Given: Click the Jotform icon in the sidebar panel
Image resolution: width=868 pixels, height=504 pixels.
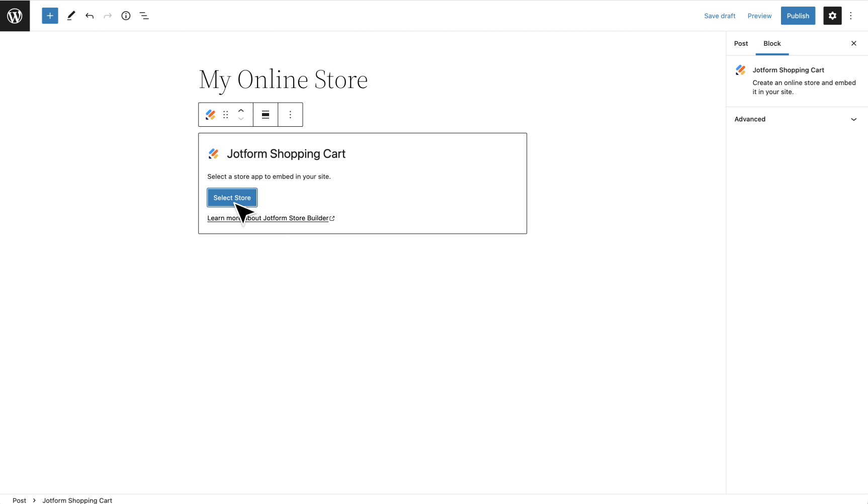Looking at the screenshot, I should pyautogui.click(x=741, y=70).
